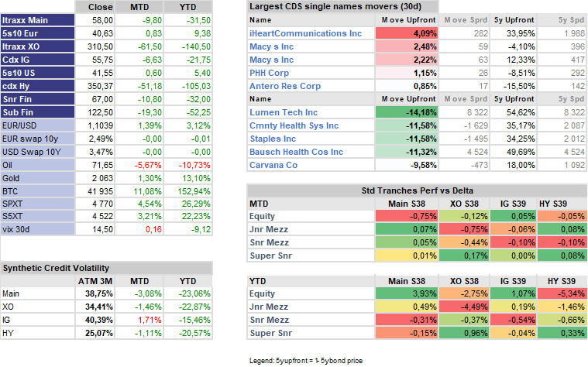Click Main volatility ATM 3M value 38,75%

(x=99, y=293)
